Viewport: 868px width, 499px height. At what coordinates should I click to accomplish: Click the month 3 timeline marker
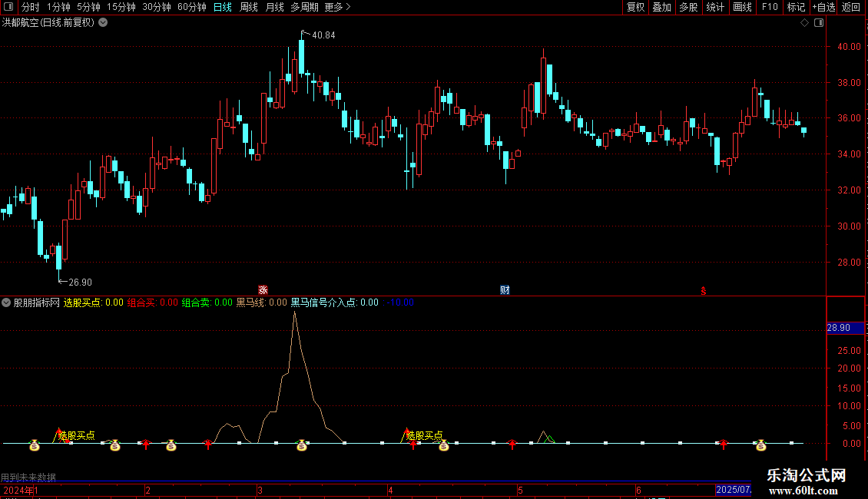(260, 490)
